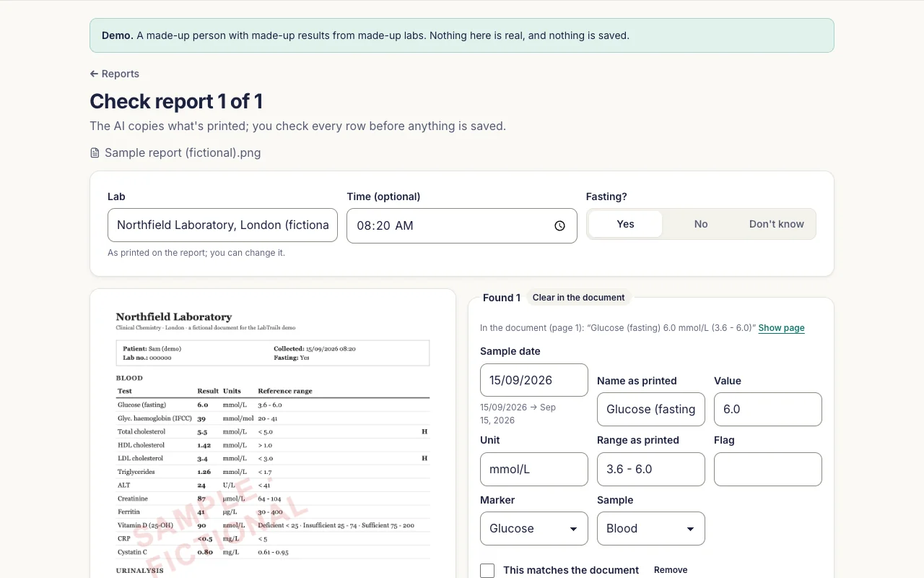The image size is (924, 578).
Task: Click 'Glucose (fasting)' row in the report preview
Action: tap(273, 405)
